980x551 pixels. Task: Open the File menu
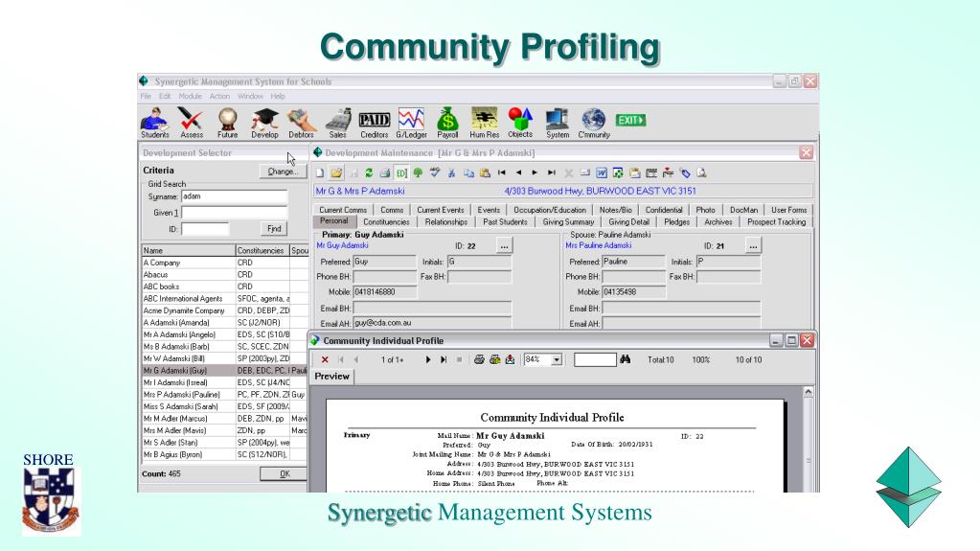pos(146,97)
